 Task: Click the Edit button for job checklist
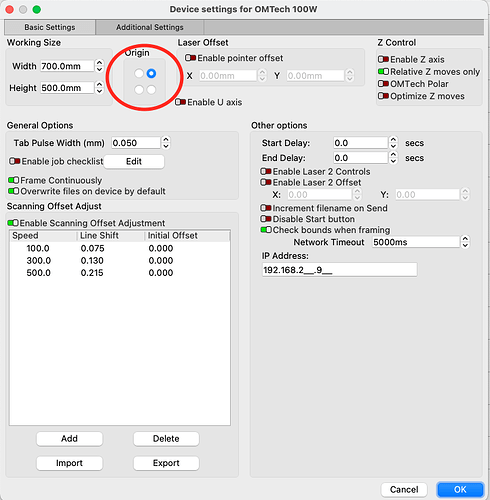pyautogui.click(x=134, y=162)
